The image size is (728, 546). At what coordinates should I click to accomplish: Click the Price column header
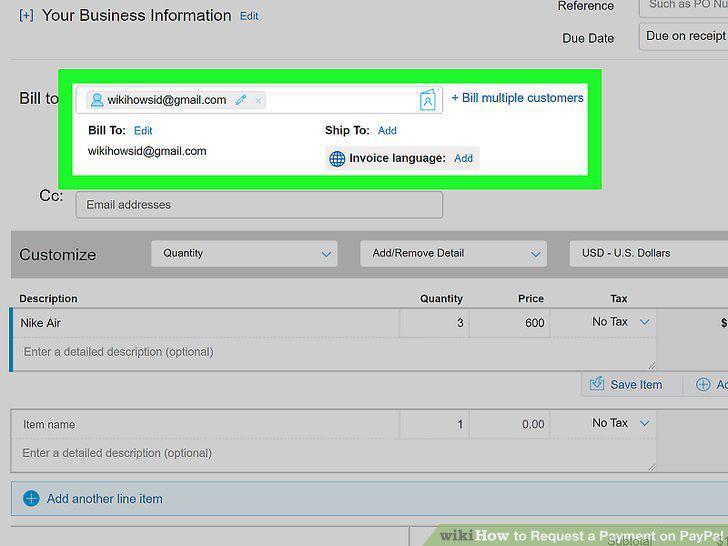(531, 299)
